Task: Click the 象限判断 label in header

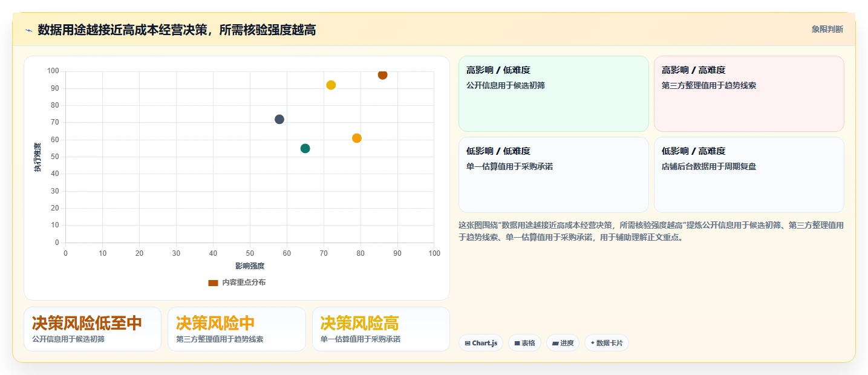Action: pos(827,29)
